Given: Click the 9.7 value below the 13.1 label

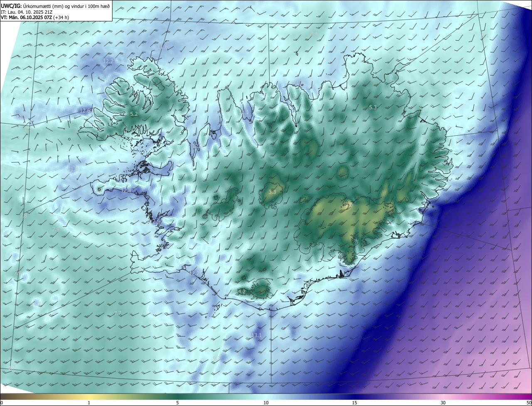Looking at the screenshot, I should tap(217, 358).
